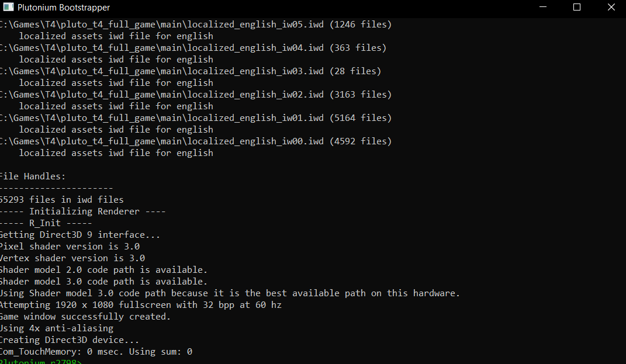The width and height of the screenshot is (626, 364).
Task: Open the Plutonium Bootstrapper window icon menu
Action: coord(8,7)
